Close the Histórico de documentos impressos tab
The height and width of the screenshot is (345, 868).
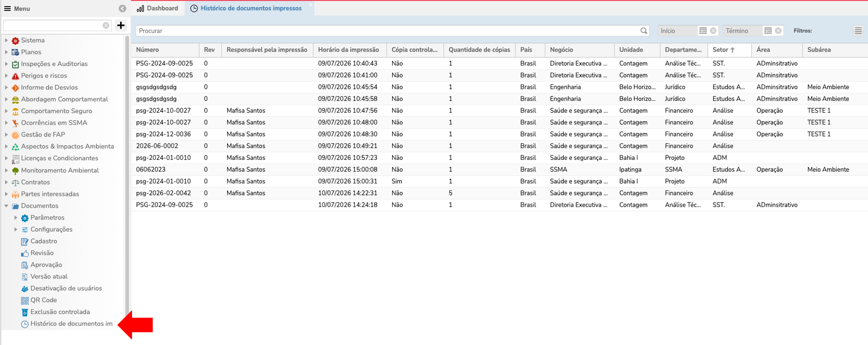310,5
